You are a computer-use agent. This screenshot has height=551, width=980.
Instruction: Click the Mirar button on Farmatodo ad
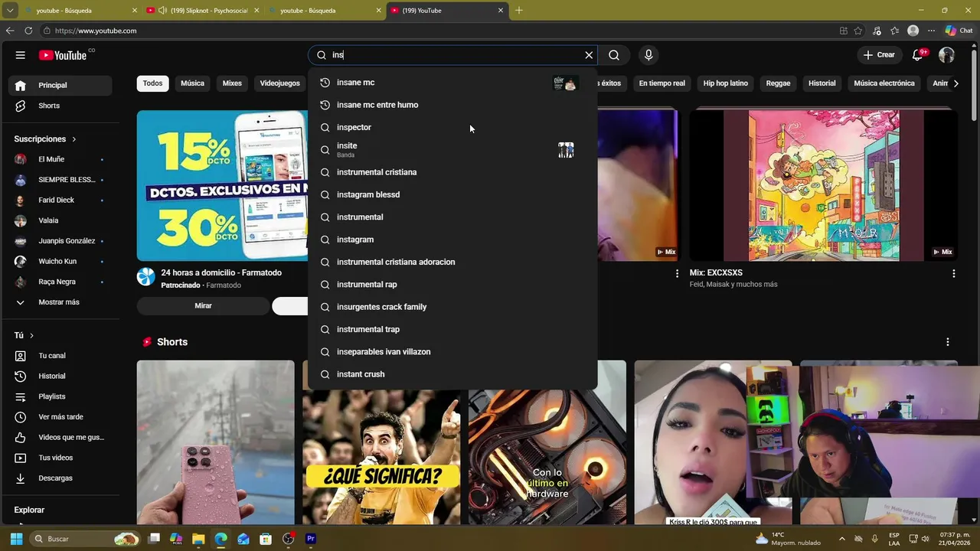click(203, 306)
